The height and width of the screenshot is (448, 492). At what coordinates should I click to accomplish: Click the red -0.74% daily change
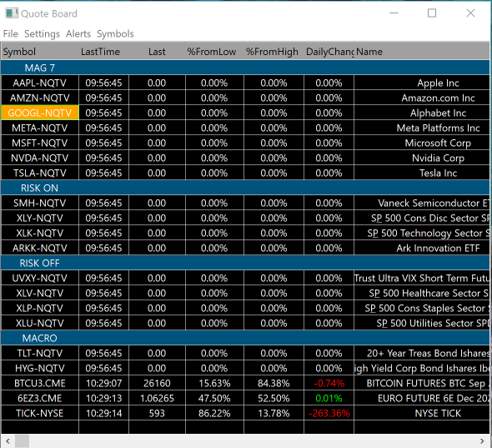coord(329,383)
